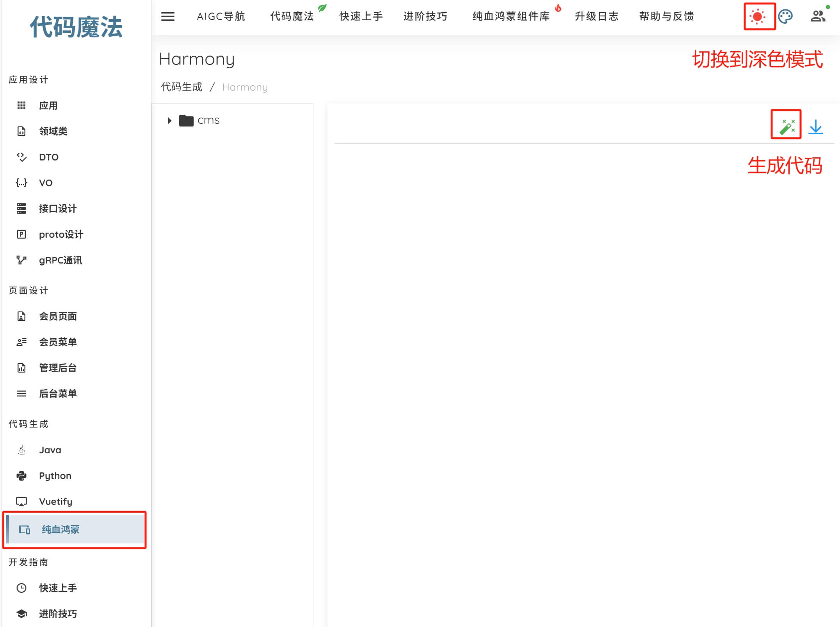Open 帮助与反馈 in the top bar
This screenshot has width=840, height=627.
coord(667,16)
